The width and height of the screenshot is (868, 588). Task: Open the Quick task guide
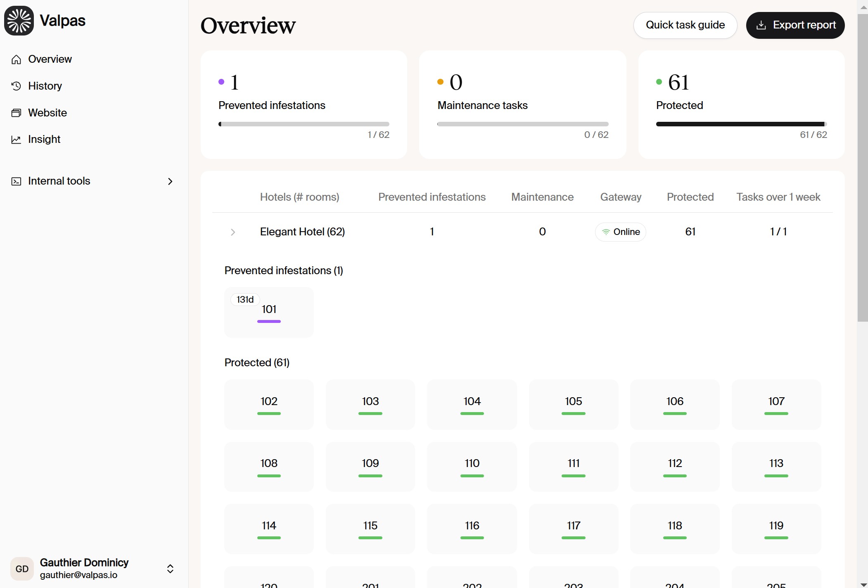coord(685,25)
